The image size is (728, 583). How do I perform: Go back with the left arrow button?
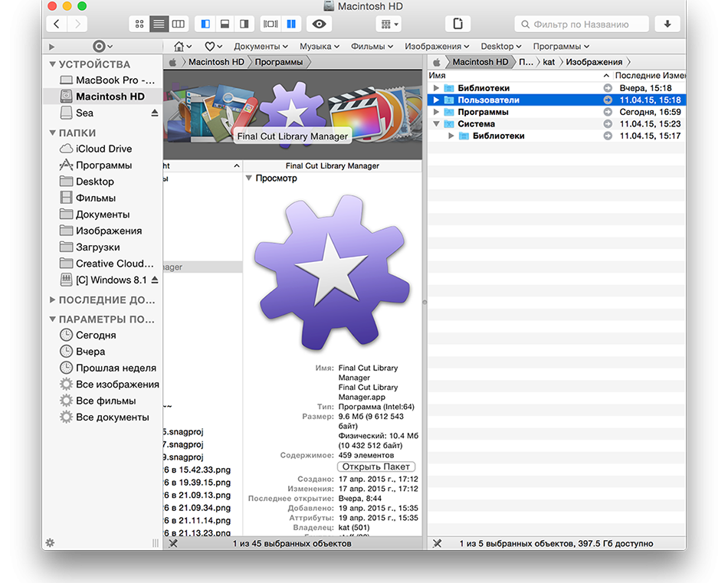pos(57,25)
